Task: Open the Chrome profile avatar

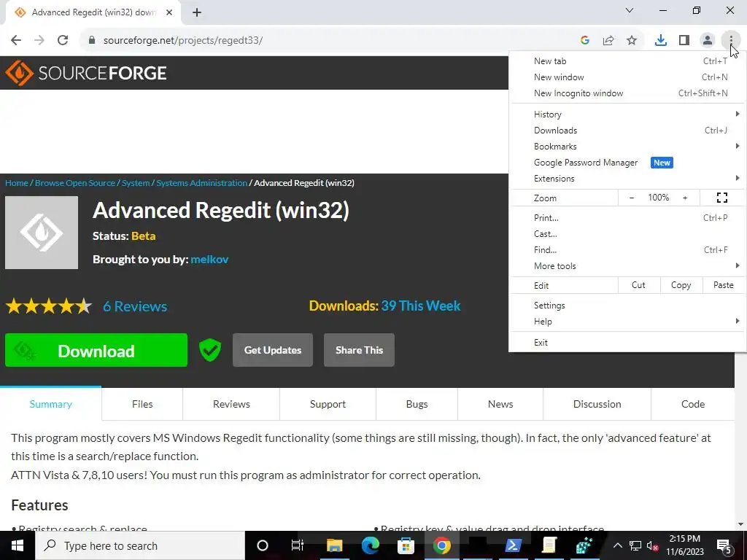Action: (708, 40)
